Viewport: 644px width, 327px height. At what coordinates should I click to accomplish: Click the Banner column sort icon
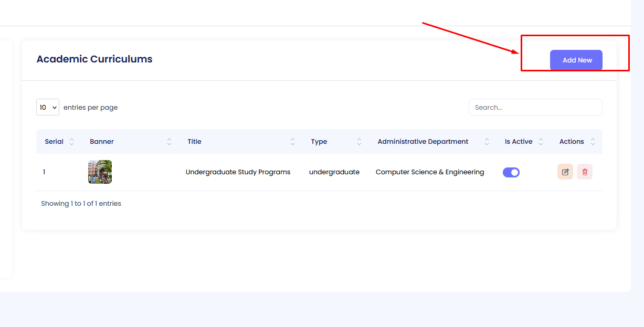[x=169, y=142]
